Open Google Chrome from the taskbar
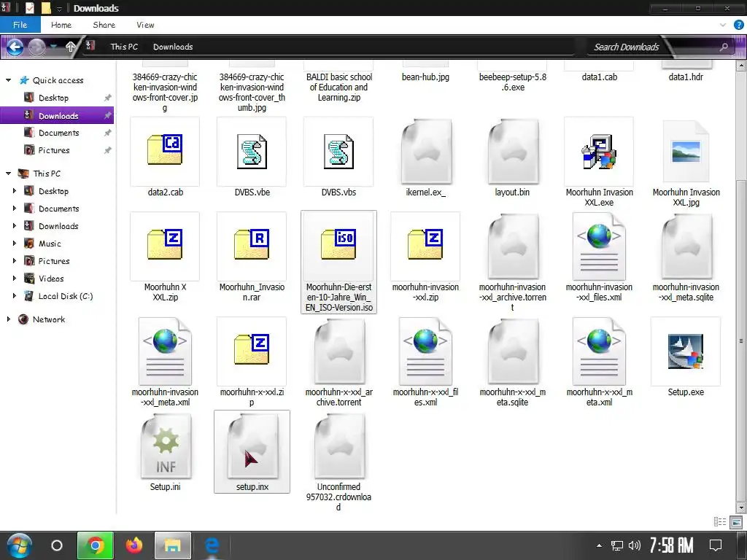Screen dimensions: 747x560 [x=96, y=545]
